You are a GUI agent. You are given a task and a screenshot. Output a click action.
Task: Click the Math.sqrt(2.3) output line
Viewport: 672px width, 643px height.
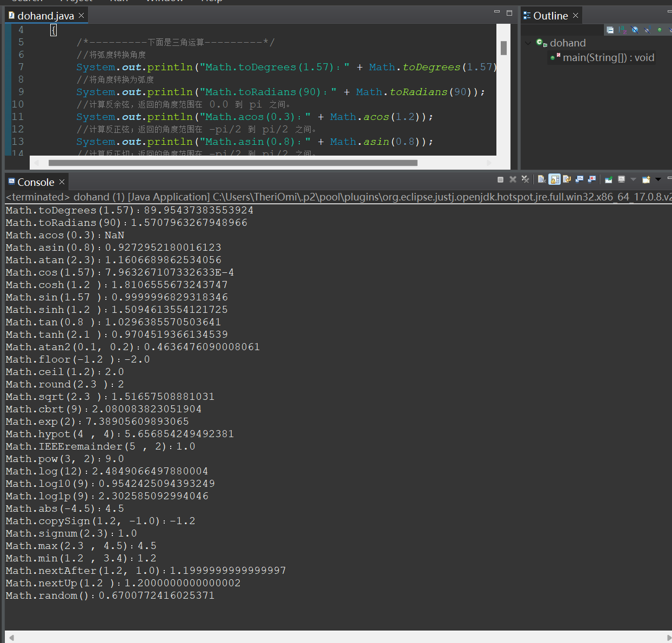[110, 397]
